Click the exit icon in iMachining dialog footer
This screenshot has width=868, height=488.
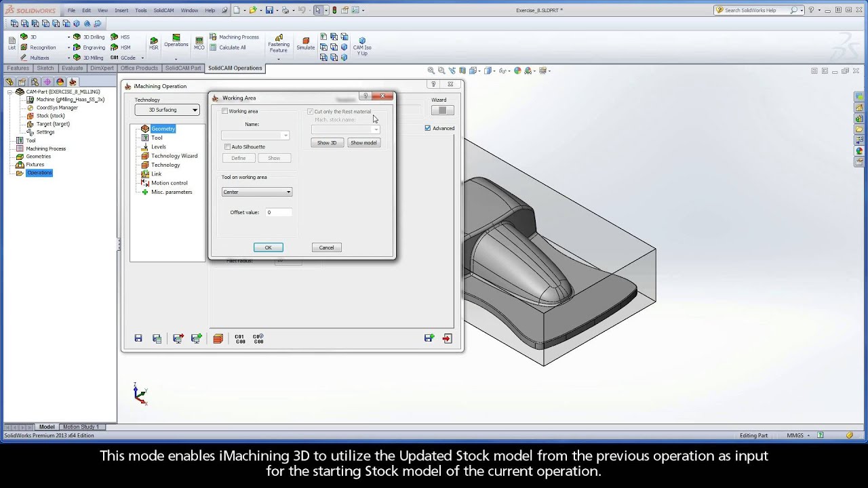447,338
